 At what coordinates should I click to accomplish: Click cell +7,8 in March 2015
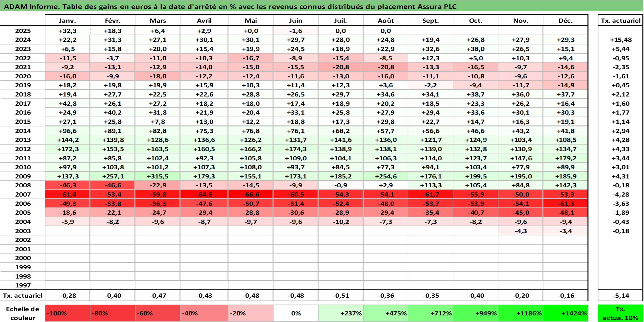(158, 121)
